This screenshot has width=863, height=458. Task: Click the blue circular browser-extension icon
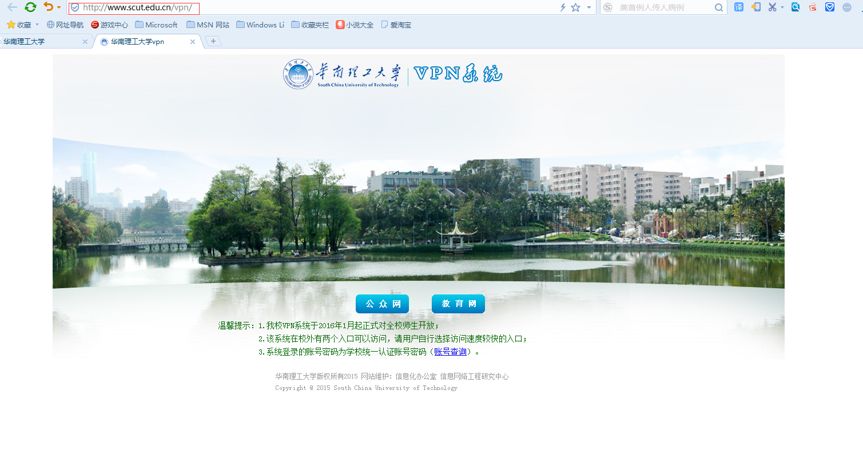(x=795, y=7)
